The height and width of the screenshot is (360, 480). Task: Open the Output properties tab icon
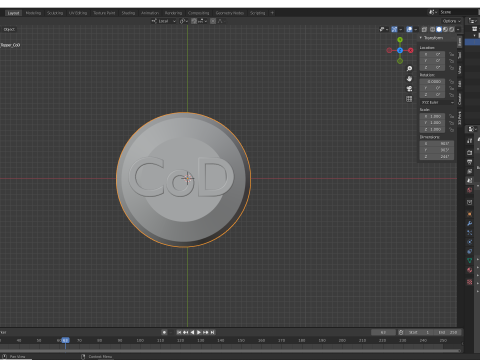coord(470,162)
